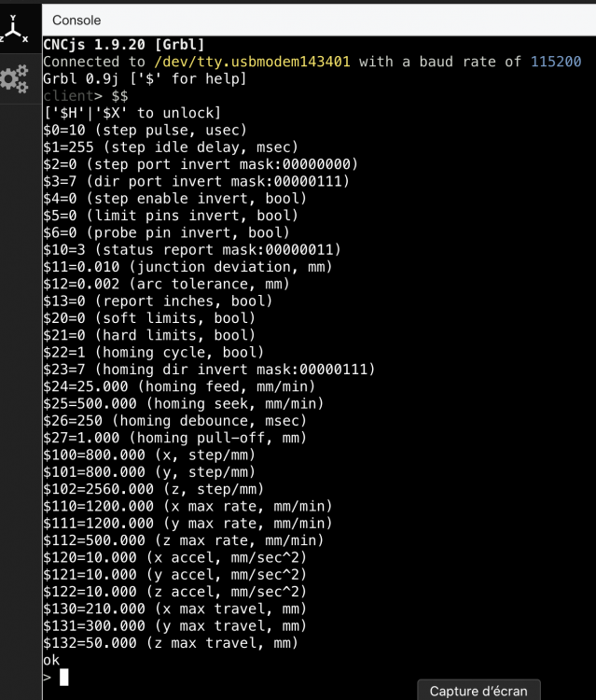Click the $100=800.000 x step/mm line
The width and height of the screenshot is (596, 700).
(x=154, y=455)
